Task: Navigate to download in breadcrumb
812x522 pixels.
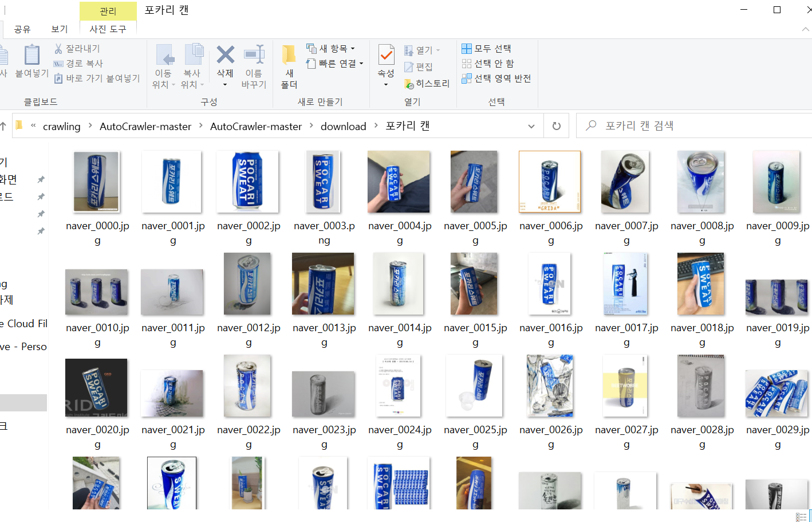Action: [x=343, y=126]
